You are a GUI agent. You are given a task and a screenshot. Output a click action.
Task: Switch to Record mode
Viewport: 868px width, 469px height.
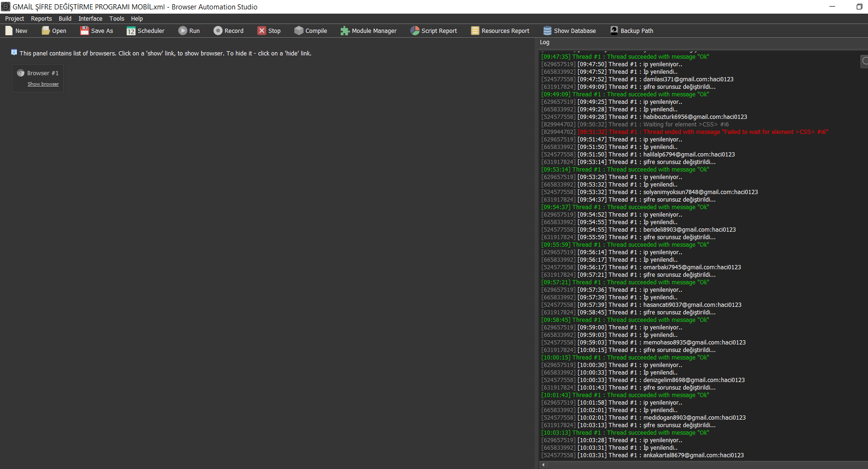228,31
